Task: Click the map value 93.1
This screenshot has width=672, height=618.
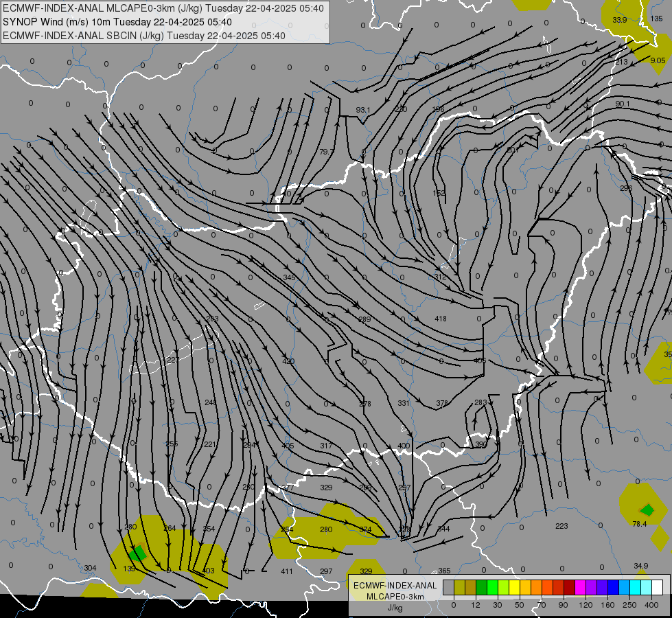Action: click(363, 110)
